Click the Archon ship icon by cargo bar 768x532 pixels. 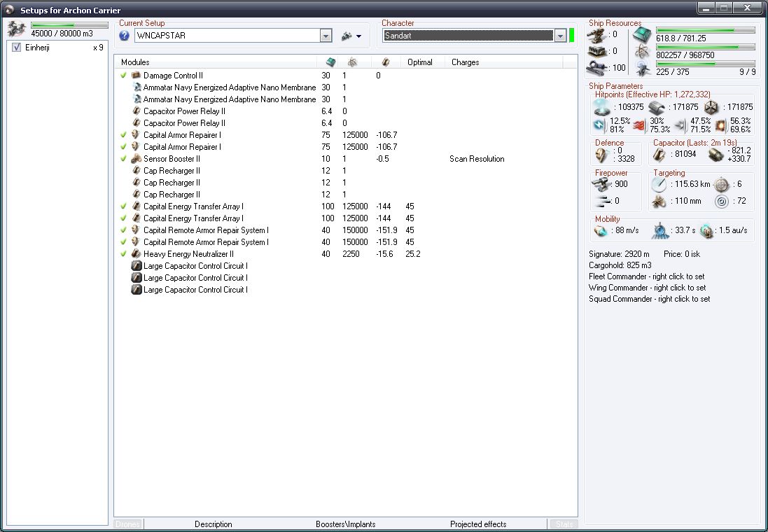(x=17, y=29)
